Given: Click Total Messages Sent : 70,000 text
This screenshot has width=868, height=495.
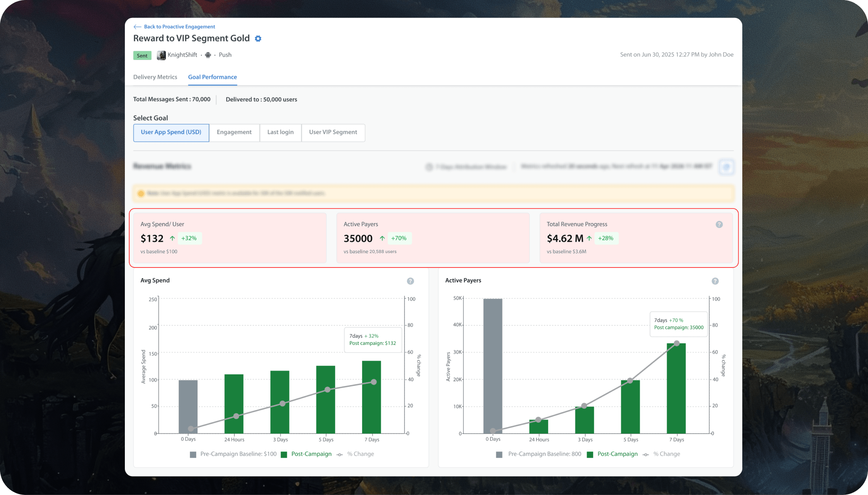Looking at the screenshot, I should pos(172,99).
